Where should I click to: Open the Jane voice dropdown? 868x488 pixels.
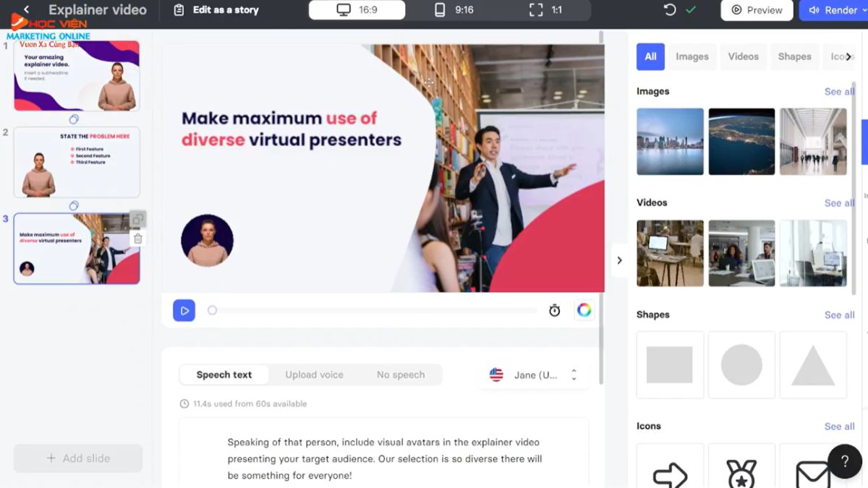(x=535, y=374)
